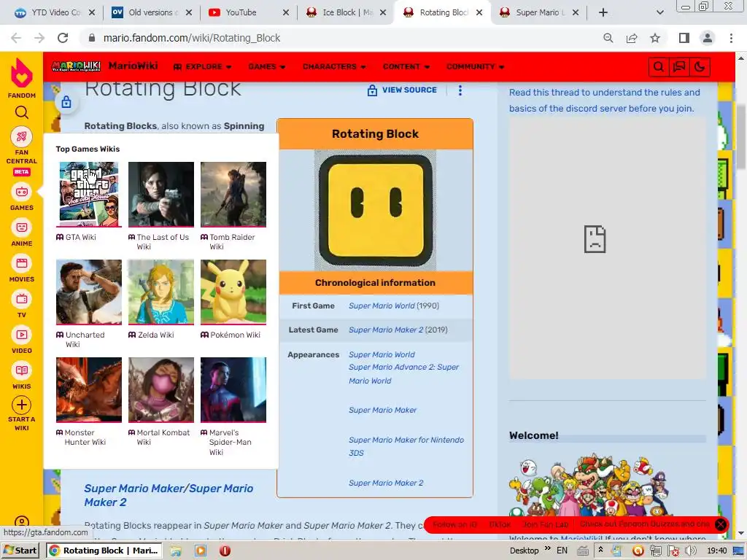
Task: Open the Mortal Kombat Wiki thumbnail
Action: 161,390
